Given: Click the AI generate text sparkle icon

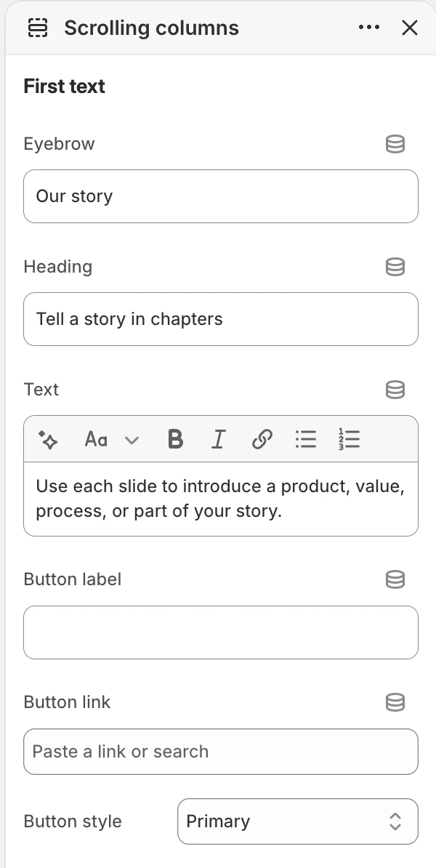Looking at the screenshot, I should coord(48,440).
